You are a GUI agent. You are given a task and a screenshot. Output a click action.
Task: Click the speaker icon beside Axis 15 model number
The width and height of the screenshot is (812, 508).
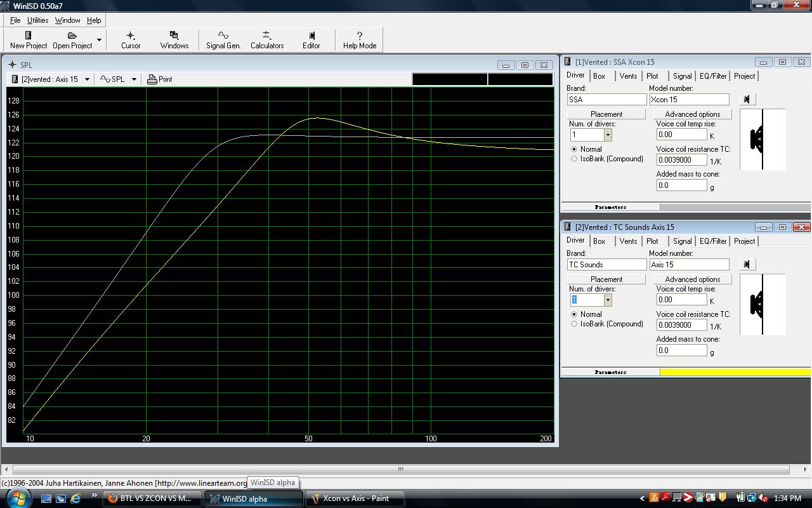click(x=747, y=264)
